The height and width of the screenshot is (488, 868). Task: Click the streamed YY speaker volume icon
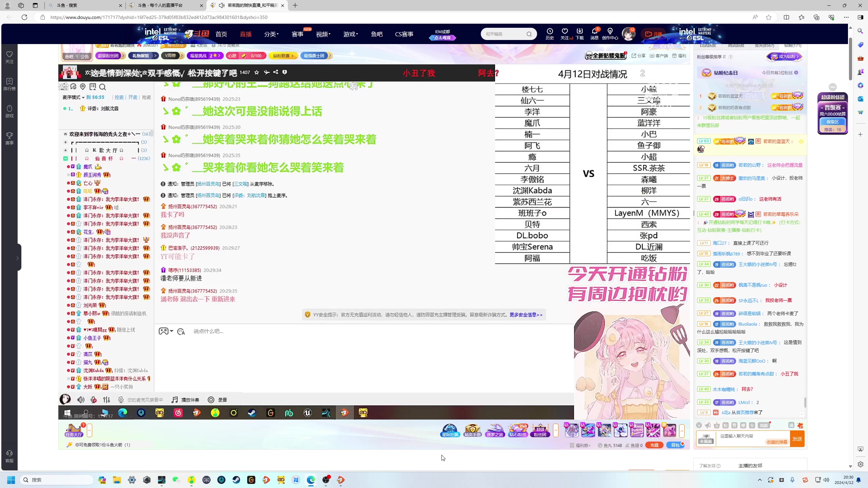tap(81, 400)
